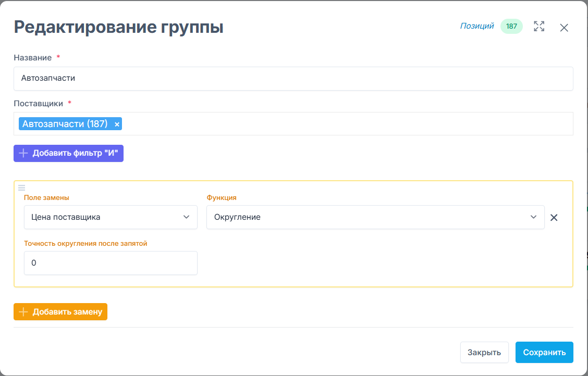Open the Функция dropdown list
The height and width of the screenshot is (376, 588).
375,217
